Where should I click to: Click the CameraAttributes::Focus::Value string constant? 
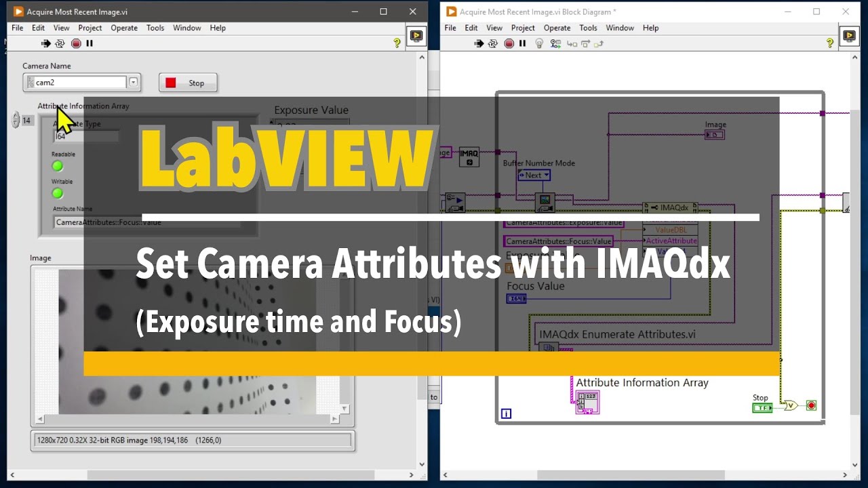[559, 241]
